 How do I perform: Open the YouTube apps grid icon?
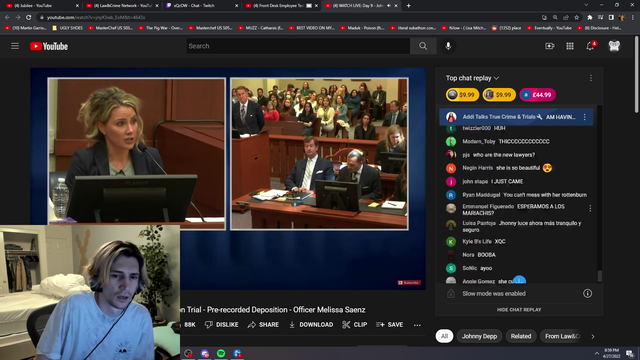(x=570, y=46)
